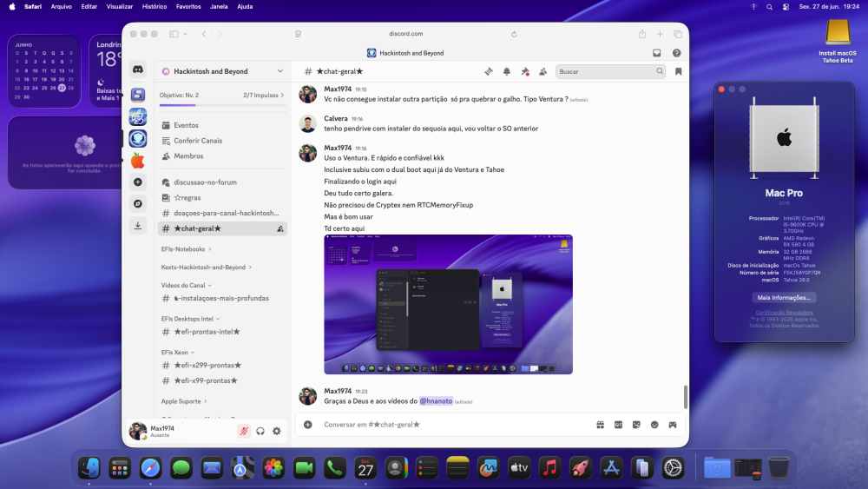The image size is (868, 489).
Task: Open the Arquivo menu
Action: pyautogui.click(x=62, y=7)
